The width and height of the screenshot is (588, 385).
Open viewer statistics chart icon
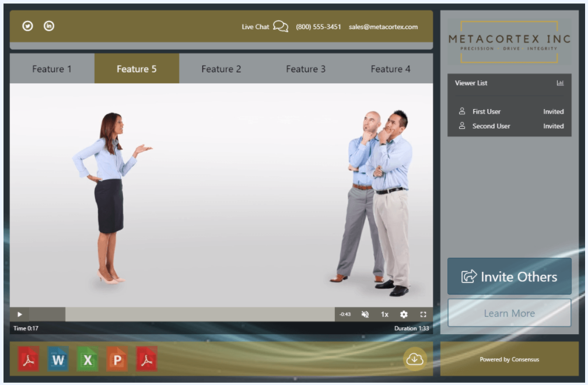[x=560, y=83]
